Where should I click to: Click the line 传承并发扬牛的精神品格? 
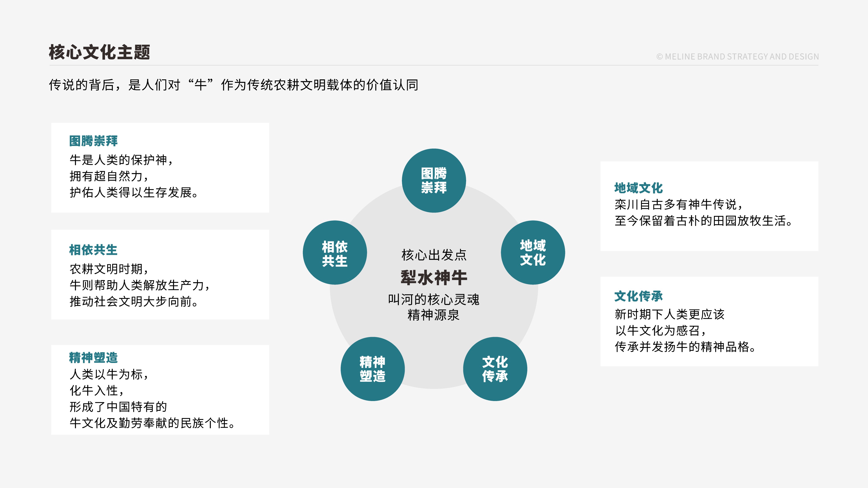point(685,347)
